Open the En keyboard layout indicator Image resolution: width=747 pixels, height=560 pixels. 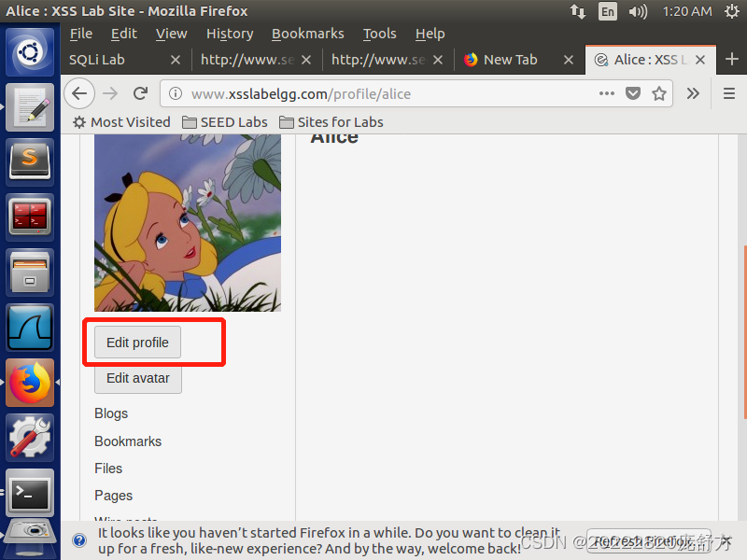click(x=608, y=11)
